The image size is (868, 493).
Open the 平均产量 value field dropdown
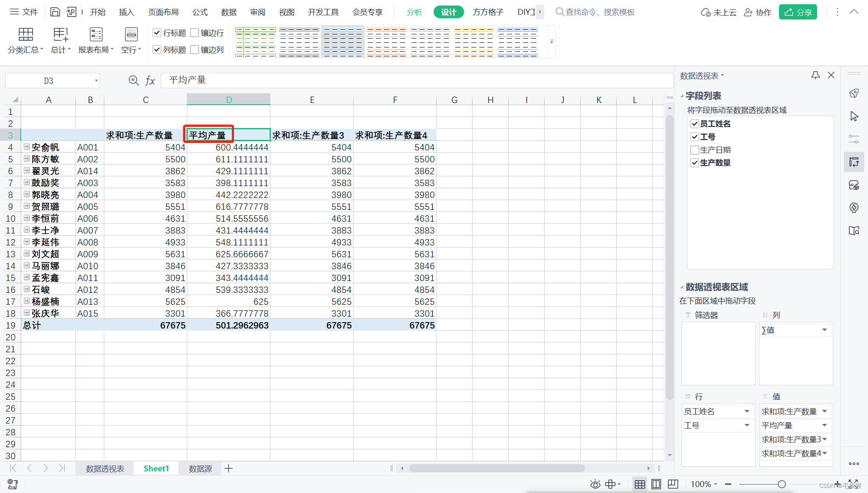point(824,425)
